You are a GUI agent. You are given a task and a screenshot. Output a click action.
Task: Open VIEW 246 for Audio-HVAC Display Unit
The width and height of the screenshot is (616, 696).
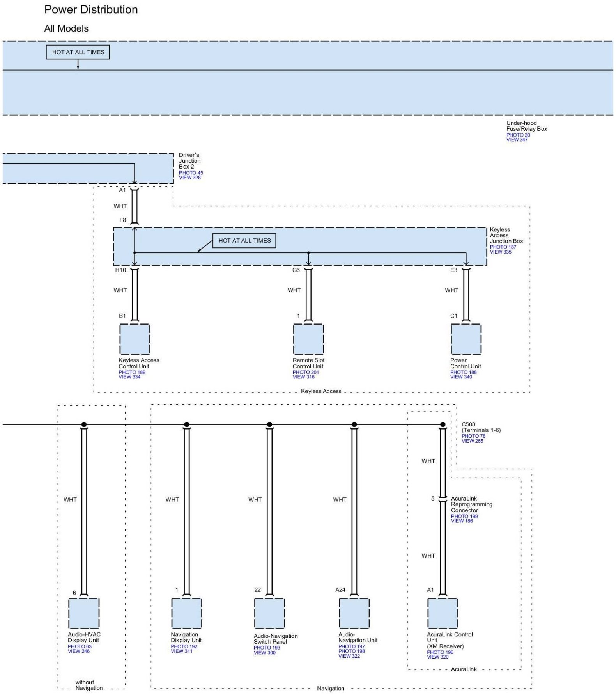78,651
